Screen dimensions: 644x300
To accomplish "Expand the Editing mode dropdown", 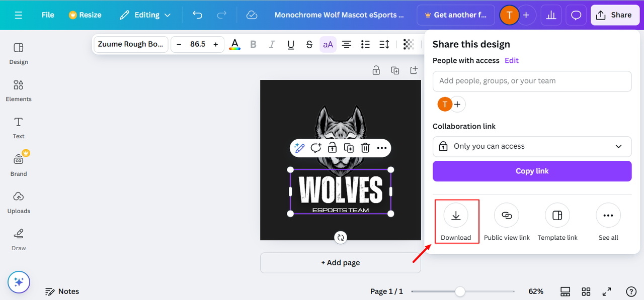I will pos(145,15).
